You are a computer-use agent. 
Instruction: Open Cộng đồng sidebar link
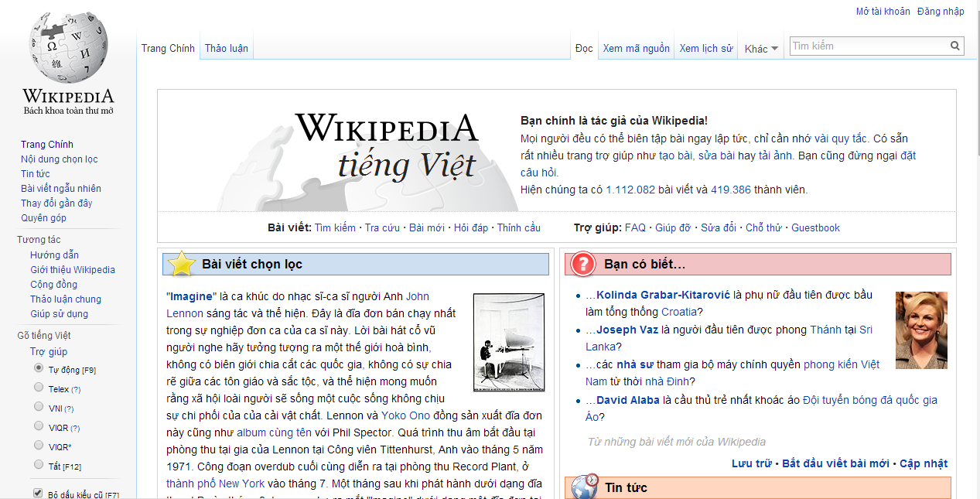point(53,285)
